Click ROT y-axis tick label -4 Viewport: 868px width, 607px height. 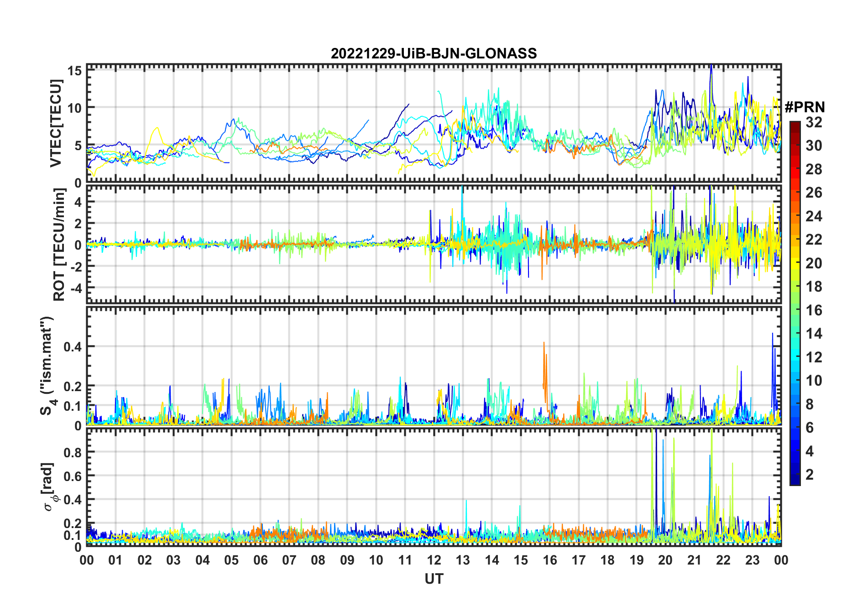(76, 288)
